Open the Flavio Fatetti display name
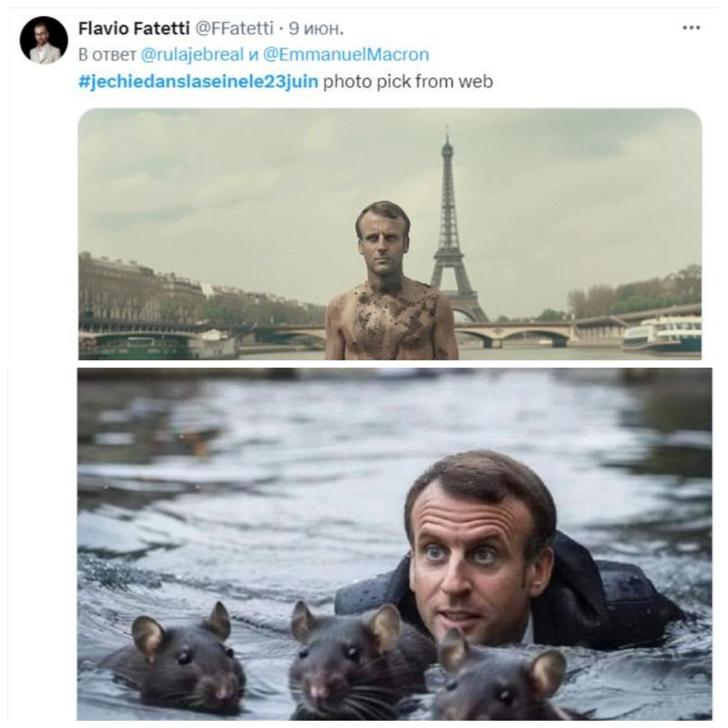The width and height of the screenshot is (728, 728). click(133, 28)
